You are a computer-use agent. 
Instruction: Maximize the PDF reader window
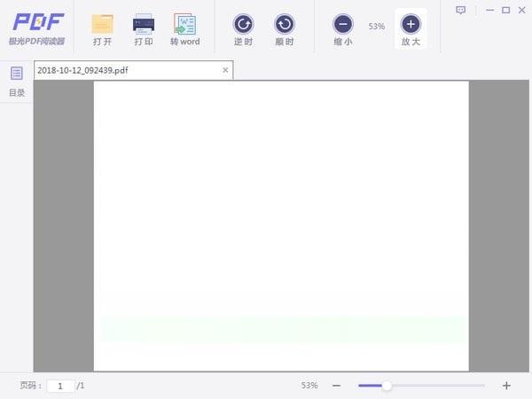tap(505, 10)
